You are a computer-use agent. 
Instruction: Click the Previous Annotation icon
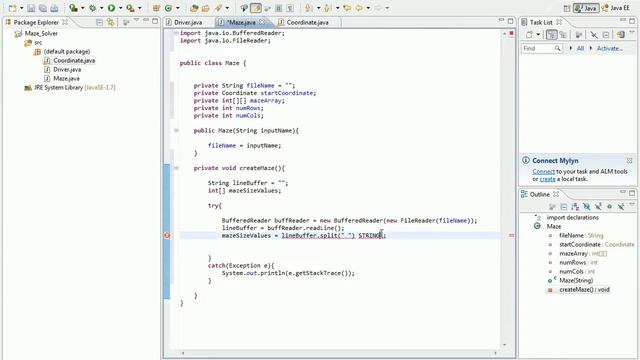pos(328,8)
